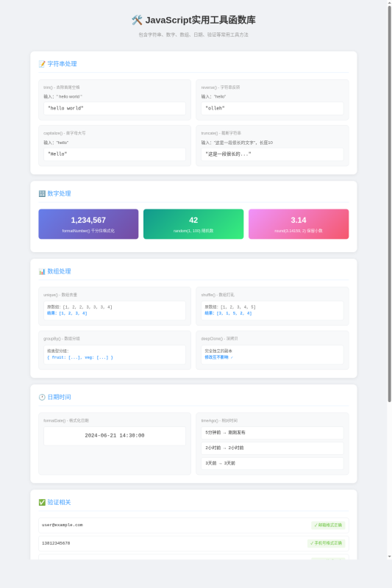Select the 验证相关 section heading
The height and width of the screenshot is (588, 392).
59,503
